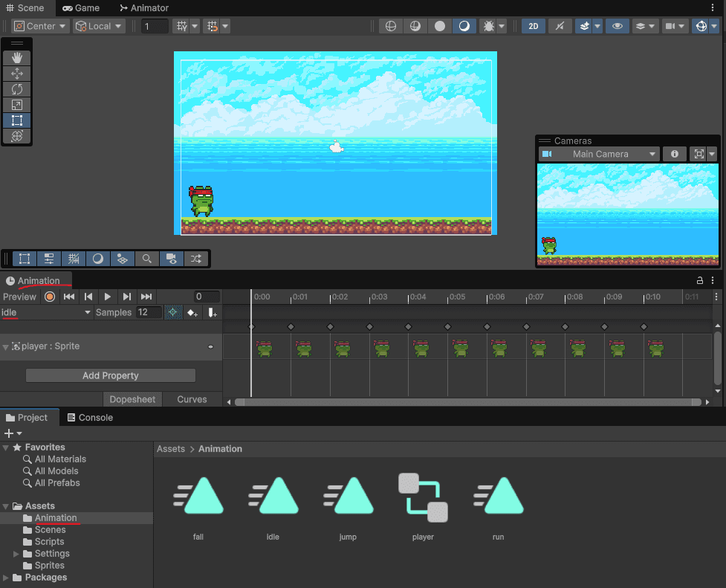Toggle the Animation window lock
This screenshot has width=726, height=588.
pyautogui.click(x=699, y=281)
